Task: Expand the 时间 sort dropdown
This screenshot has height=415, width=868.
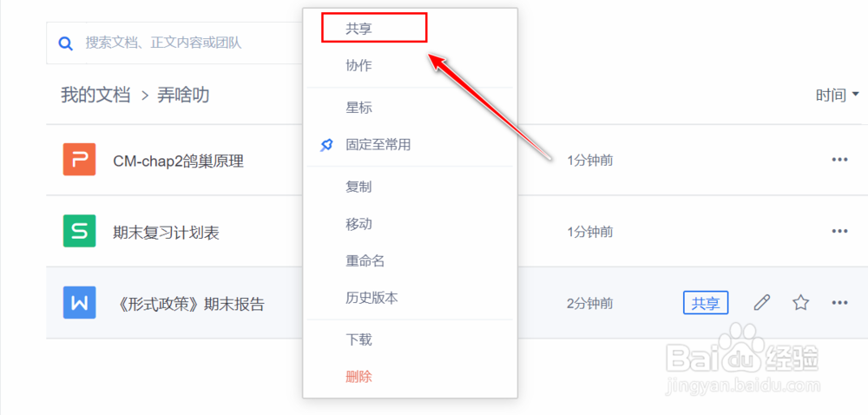Action: [838, 95]
